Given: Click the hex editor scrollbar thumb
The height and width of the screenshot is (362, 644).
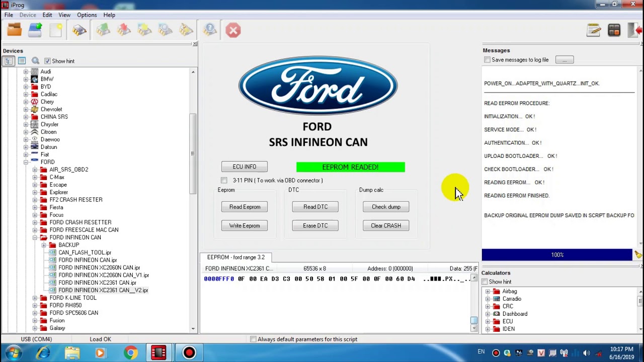Looking at the screenshot, I should (x=474, y=320).
